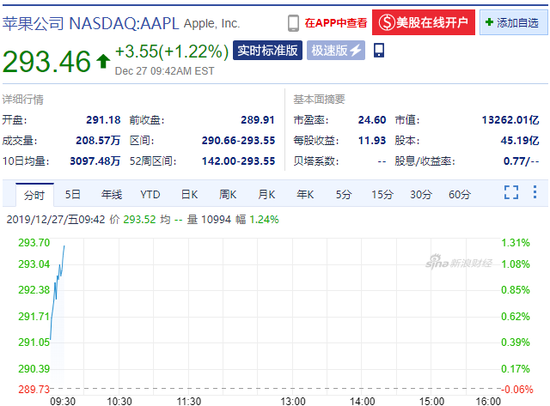This screenshot has width=550, height=406.
Task: Select the 30分 chart tab
Action: [x=421, y=194]
